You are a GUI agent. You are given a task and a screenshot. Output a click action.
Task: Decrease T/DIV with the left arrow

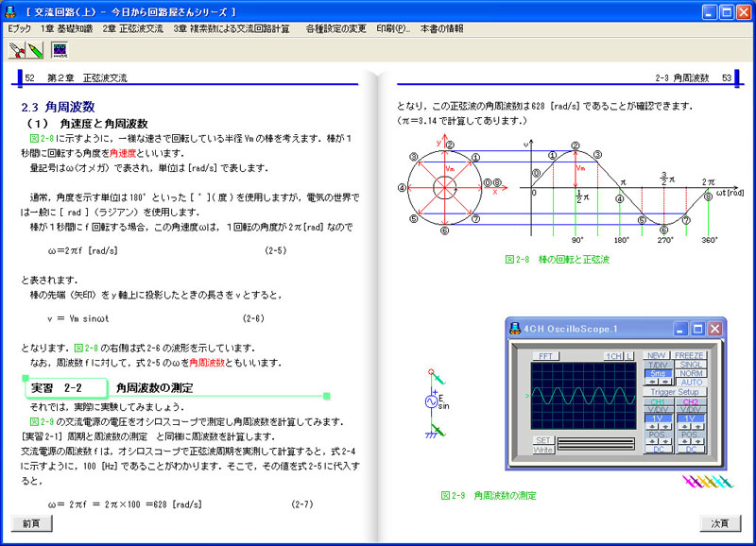pos(652,382)
